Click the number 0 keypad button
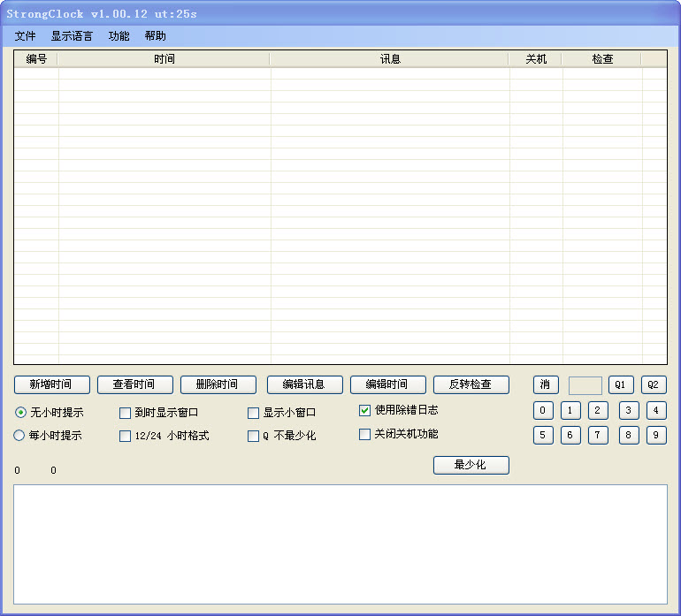The height and width of the screenshot is (616, 681). (x=543, y=410)
